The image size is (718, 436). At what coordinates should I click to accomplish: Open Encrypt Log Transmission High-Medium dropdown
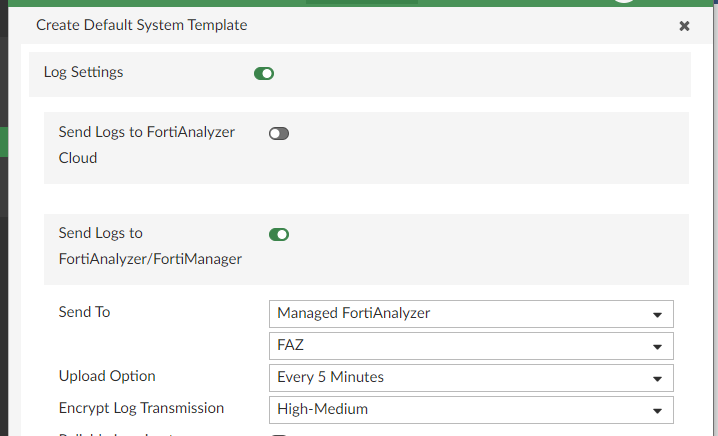click(471, 410)
